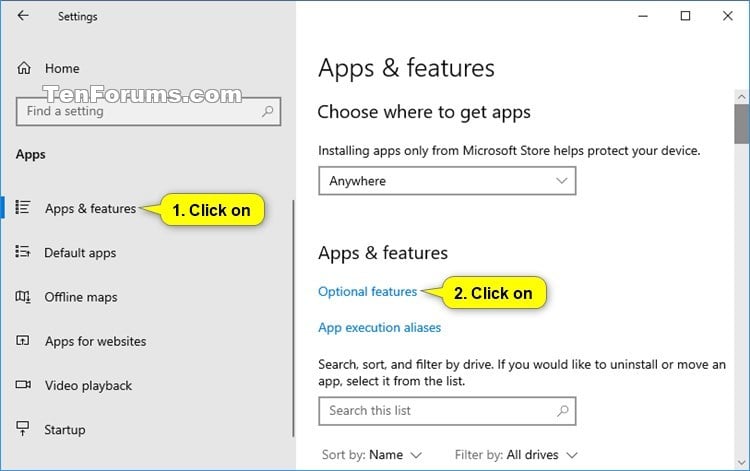
Task: Click the Apps & features page heading
Action: 406,68
